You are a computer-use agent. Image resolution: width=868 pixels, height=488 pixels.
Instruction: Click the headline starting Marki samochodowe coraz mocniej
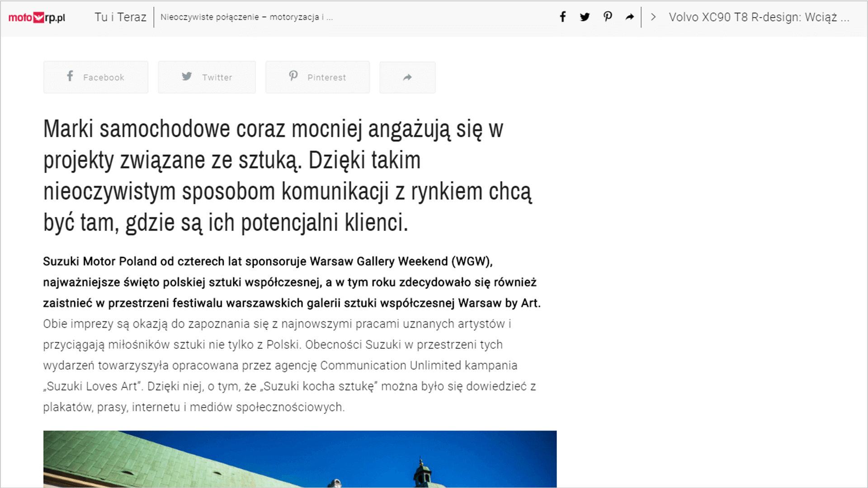[x=288, y=176]
